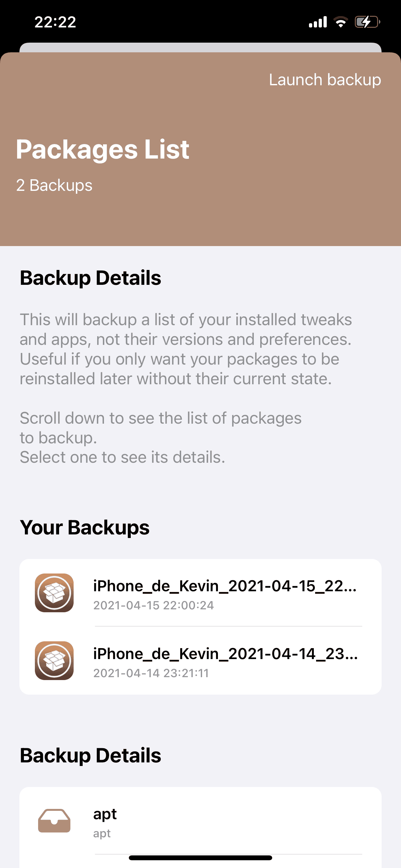Open the Cydia icon of 2021-04-14 backup

tap(54, 660)
